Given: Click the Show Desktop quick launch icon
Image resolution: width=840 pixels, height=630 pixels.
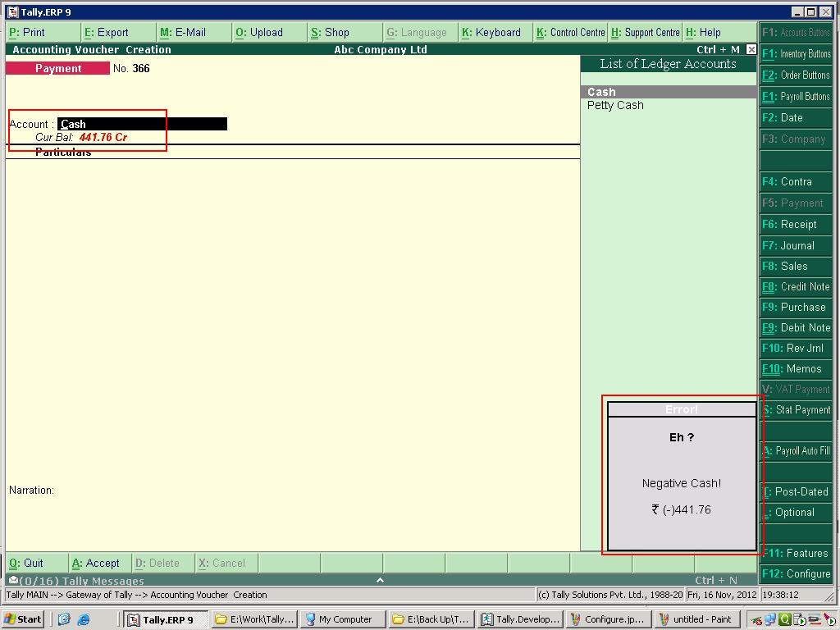Looking at the screenshot, I should click(64, 619).
